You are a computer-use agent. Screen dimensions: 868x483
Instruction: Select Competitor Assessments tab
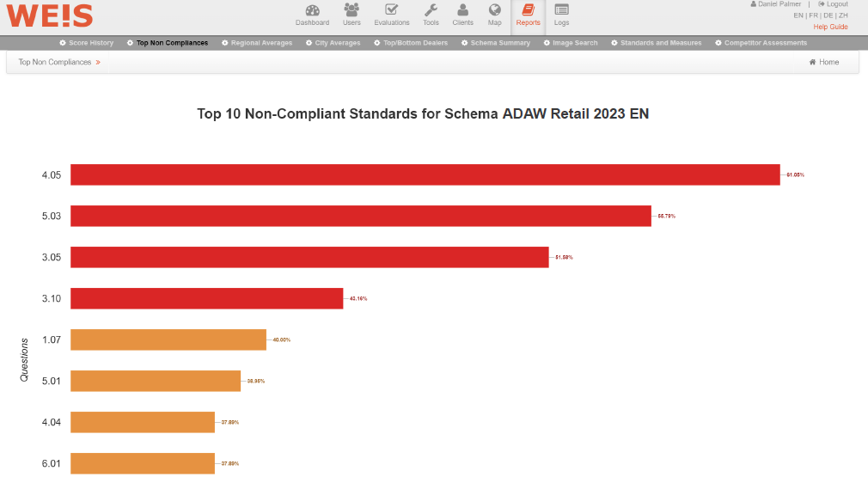pos(760,43)
